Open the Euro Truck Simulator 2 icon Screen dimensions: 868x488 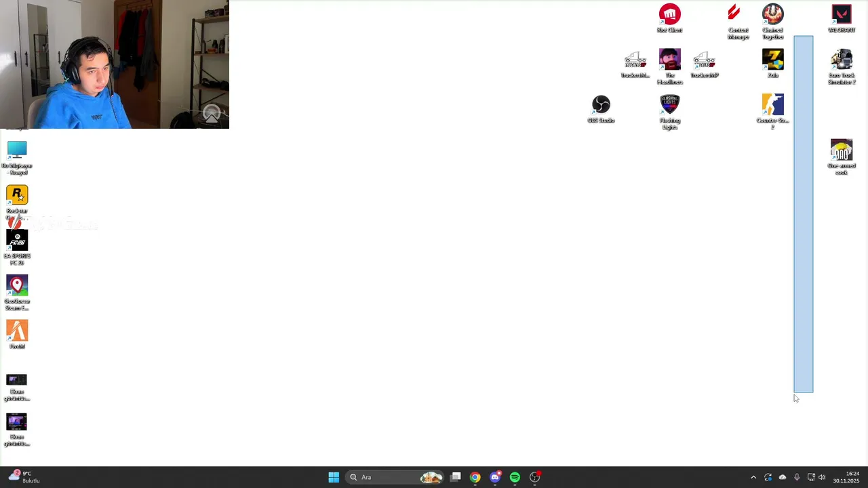click(x=841, y=66)
